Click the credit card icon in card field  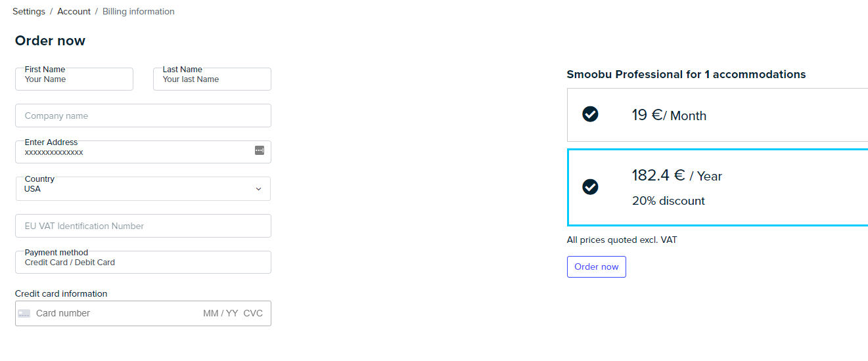click(24, 313)
